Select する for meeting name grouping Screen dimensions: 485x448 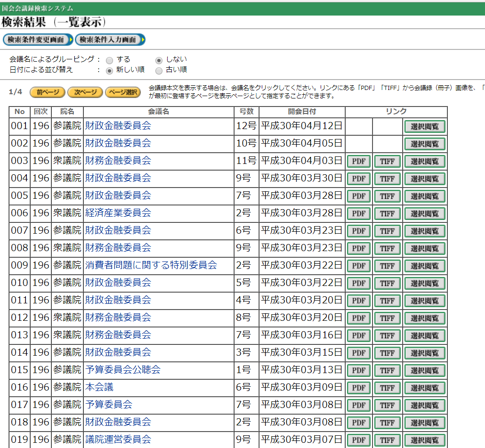pyautogui.click(x=110, y=60)
